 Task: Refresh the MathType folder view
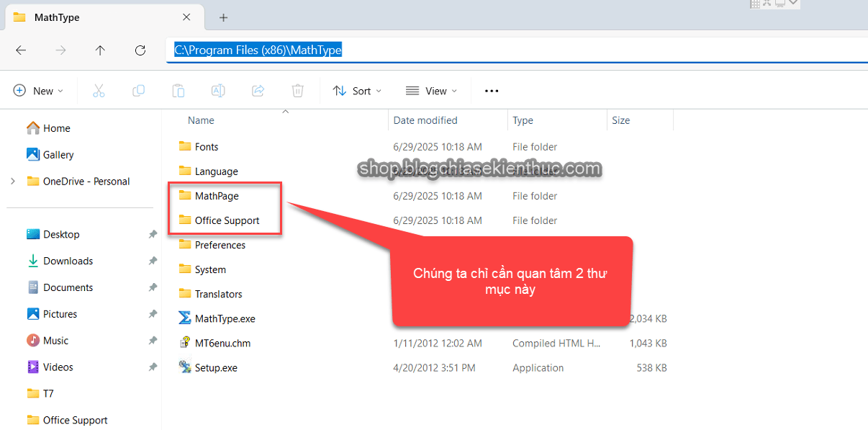tap(140, 50)
